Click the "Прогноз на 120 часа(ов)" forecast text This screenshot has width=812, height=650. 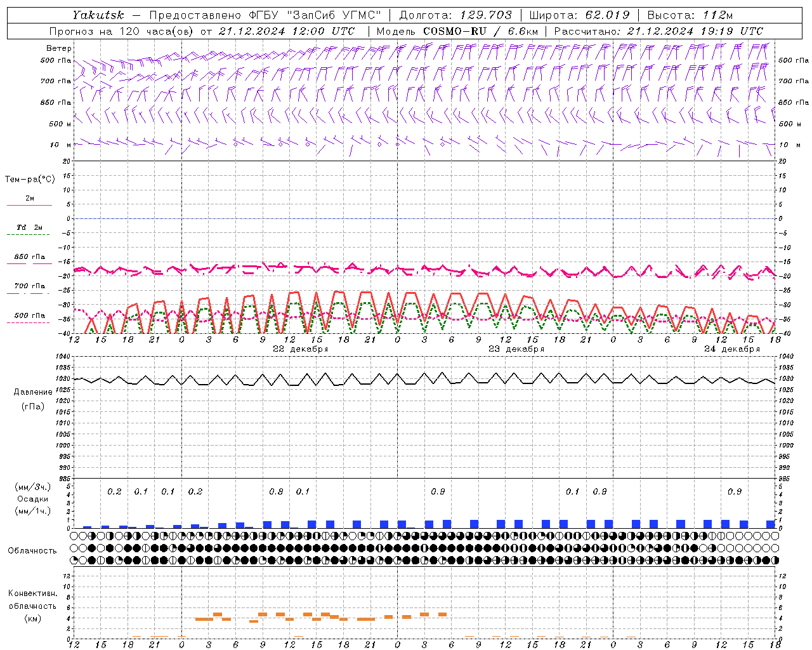[x=122, y=31]
